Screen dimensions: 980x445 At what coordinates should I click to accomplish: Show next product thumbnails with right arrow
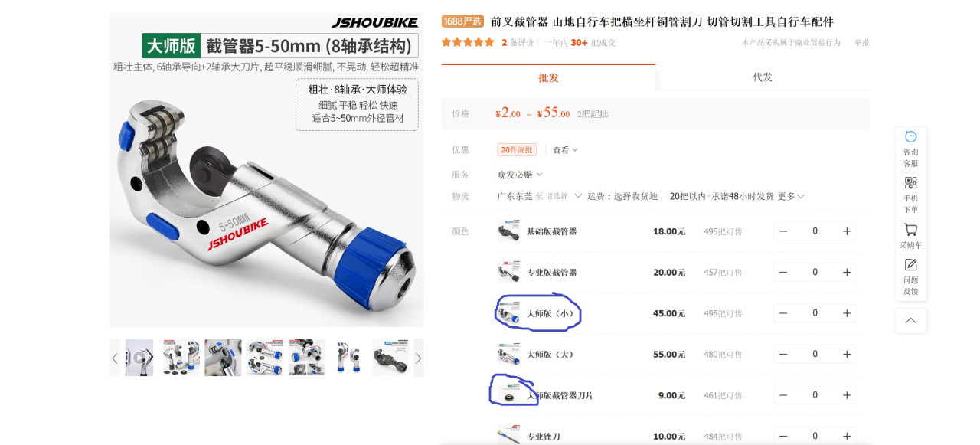tap(418, 358)
